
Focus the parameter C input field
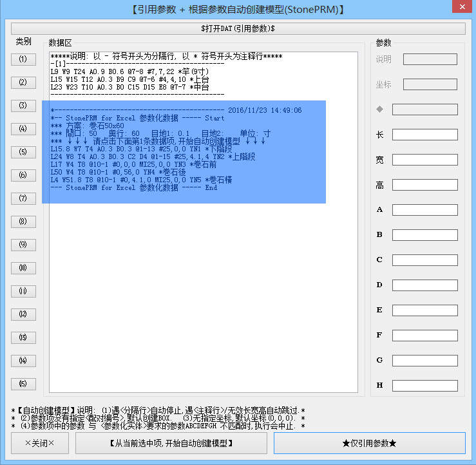(425, 260)
